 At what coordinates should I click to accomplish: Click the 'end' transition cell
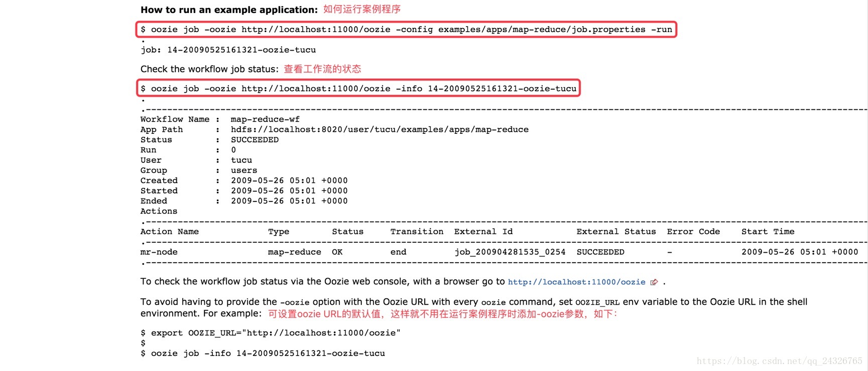399,252
